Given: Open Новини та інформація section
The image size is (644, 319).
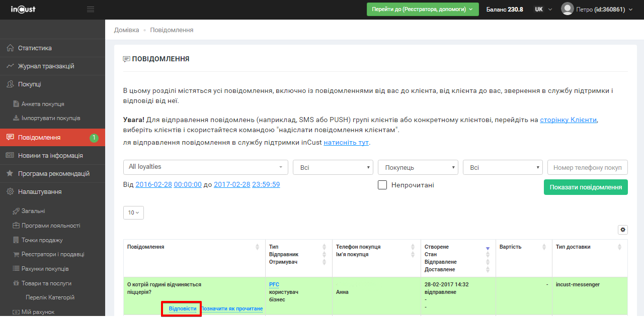Looking at the screenshot, I should click(50, 156).
